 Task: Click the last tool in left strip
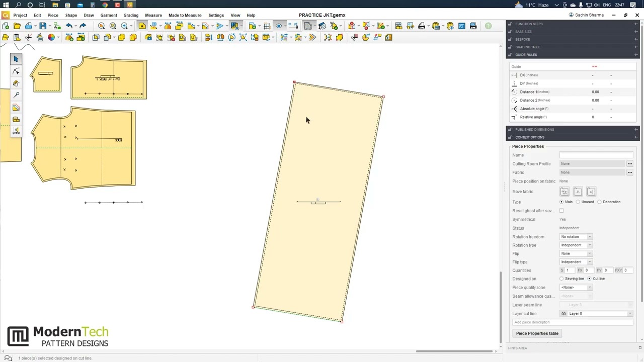[16, 131]
